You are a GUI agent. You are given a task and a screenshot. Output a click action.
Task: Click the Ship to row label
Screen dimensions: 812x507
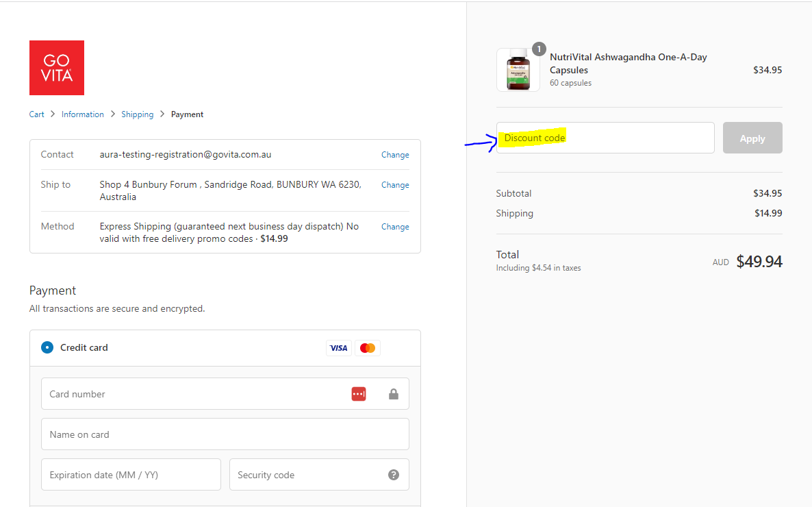55,184
